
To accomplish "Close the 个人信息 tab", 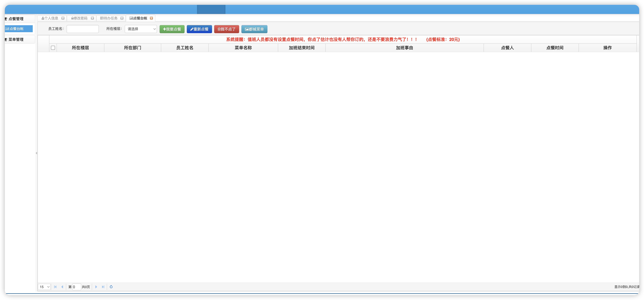I will (x=63, y=18).
